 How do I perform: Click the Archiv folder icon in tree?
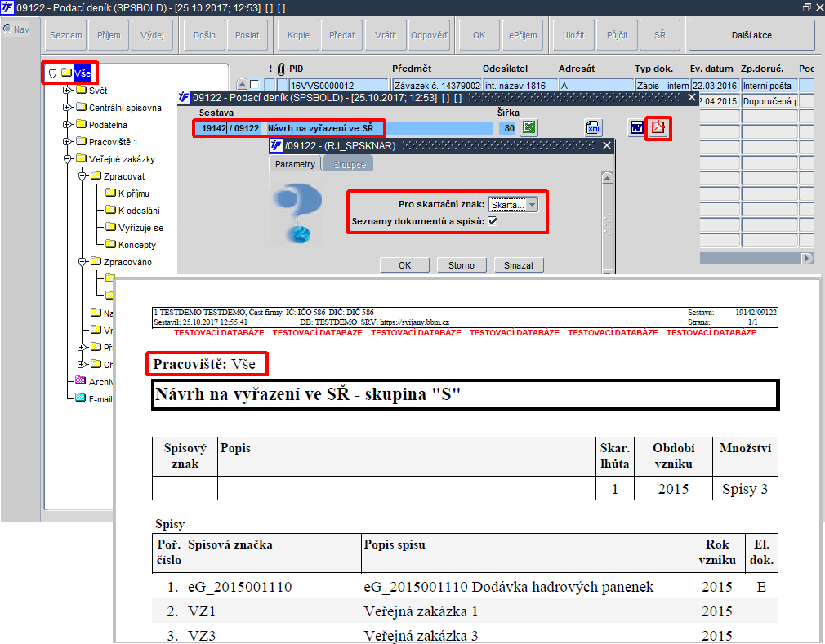click(81, 381)
